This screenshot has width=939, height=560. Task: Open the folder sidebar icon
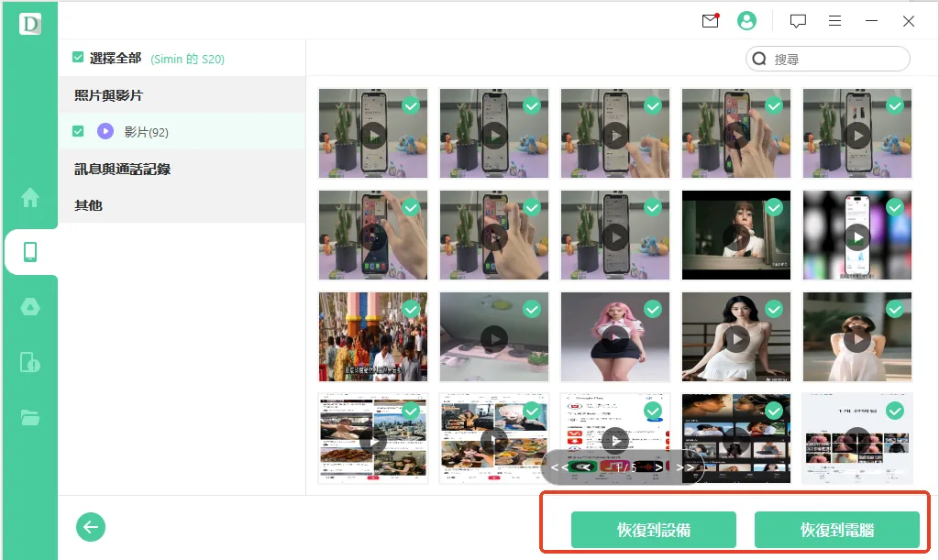point(30,417)
